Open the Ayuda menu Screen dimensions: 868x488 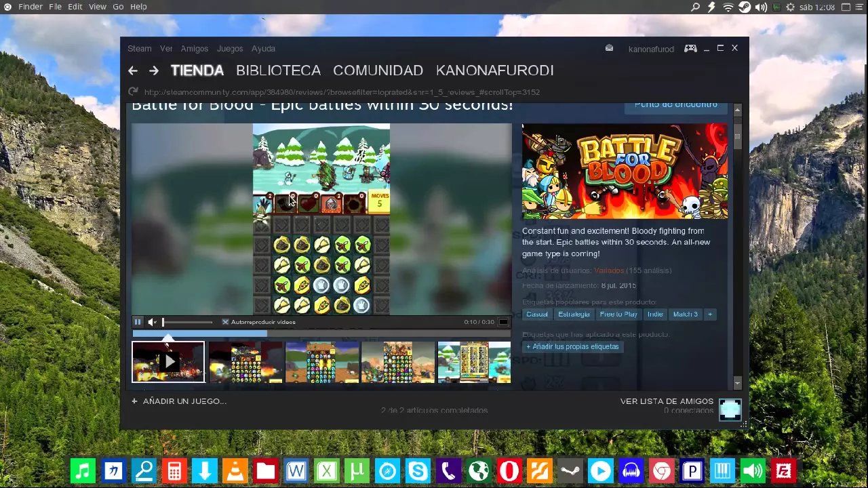[263, 49]
